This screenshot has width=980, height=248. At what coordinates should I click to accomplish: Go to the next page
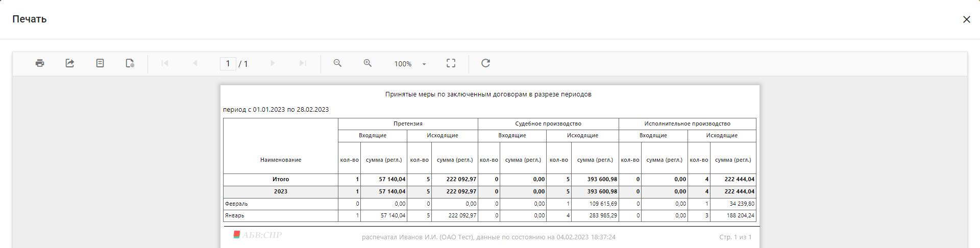273,63
